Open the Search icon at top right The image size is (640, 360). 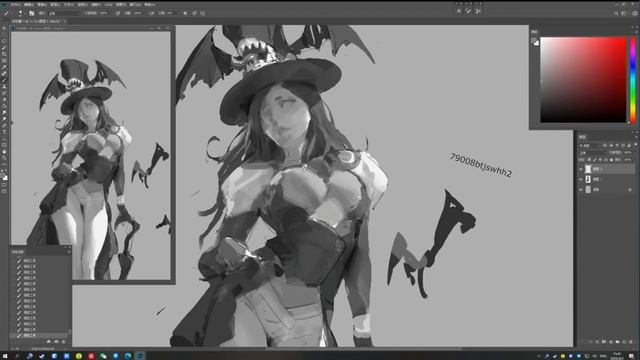pyautogui.click(x=616, y=13)
